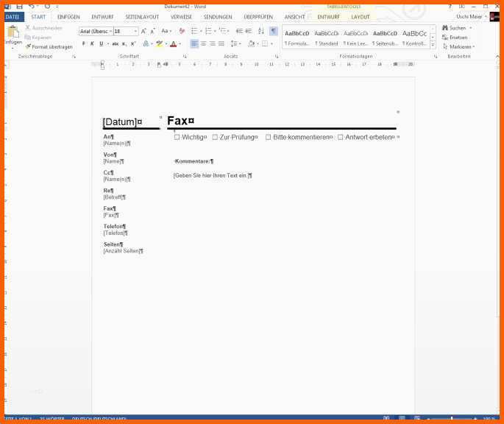Apply the Standard style
Viewport: 504px width, 424px height.
(326, 38)
